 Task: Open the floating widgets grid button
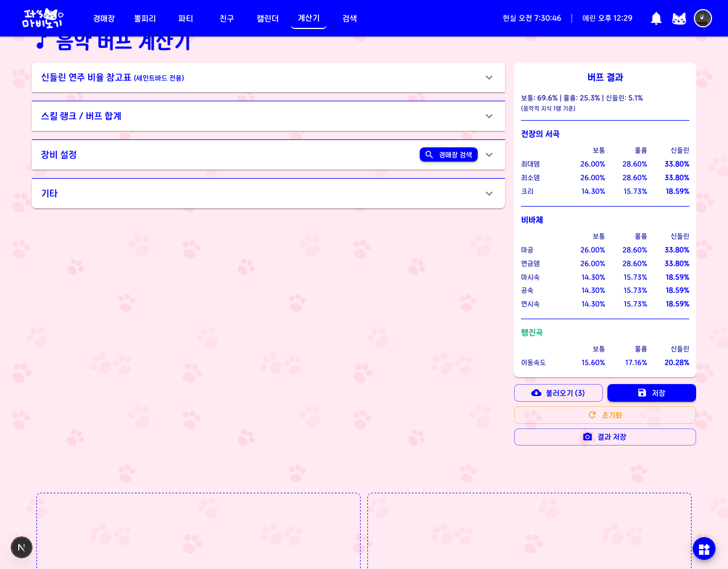point(704,549)
